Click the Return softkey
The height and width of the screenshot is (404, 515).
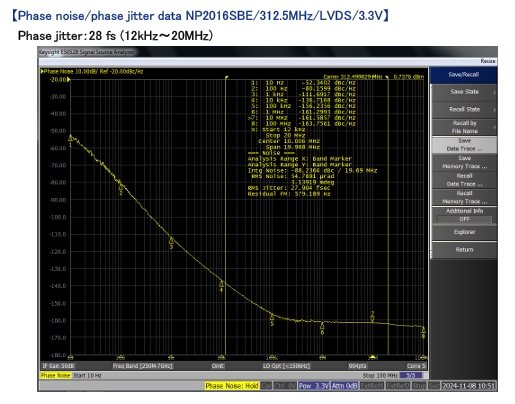464,250
